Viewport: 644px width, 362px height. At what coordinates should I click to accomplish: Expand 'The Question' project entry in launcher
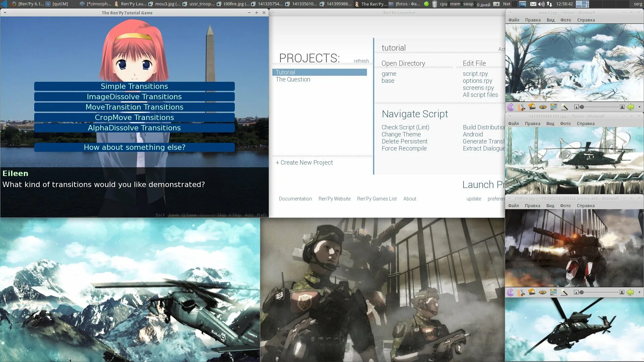point(293,79)
